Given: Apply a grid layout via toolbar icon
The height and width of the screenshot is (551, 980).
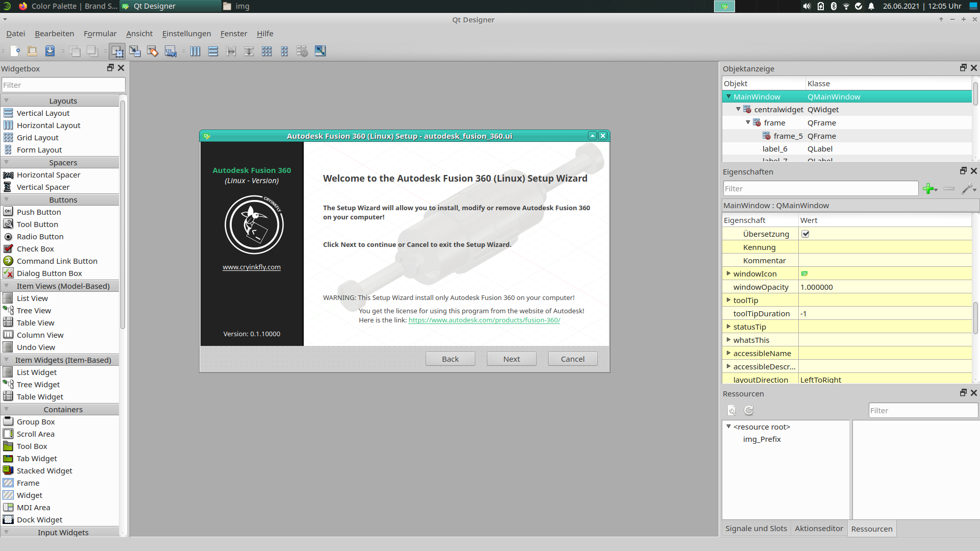Looking at the screenshot, I should [267, 51].
